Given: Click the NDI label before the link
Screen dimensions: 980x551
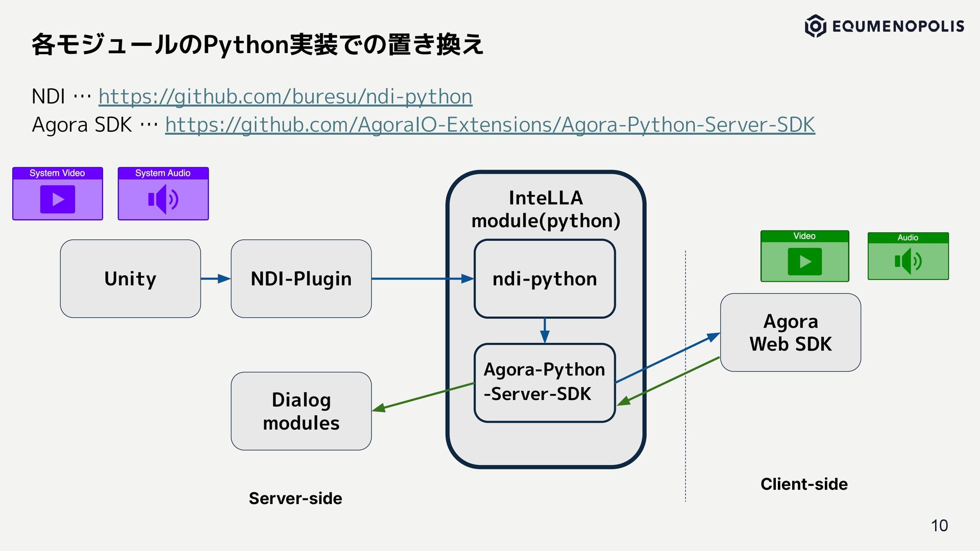Looking at the screenshot, I should pos(48,96).
